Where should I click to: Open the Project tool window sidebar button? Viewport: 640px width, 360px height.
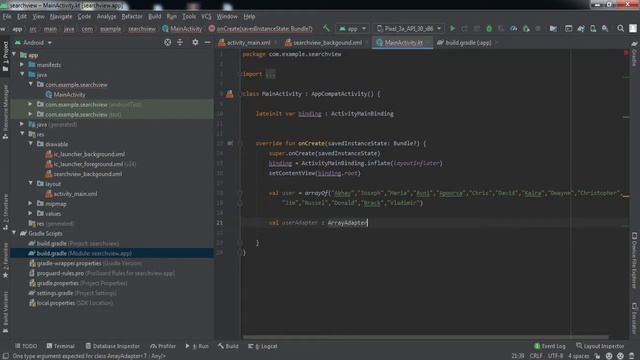click(5, 56)
